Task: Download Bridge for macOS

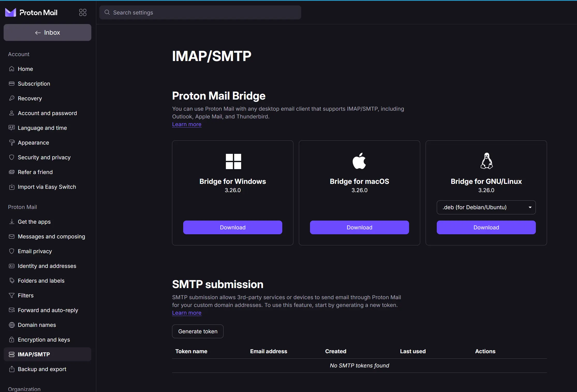Action: [x=359, y=228]
